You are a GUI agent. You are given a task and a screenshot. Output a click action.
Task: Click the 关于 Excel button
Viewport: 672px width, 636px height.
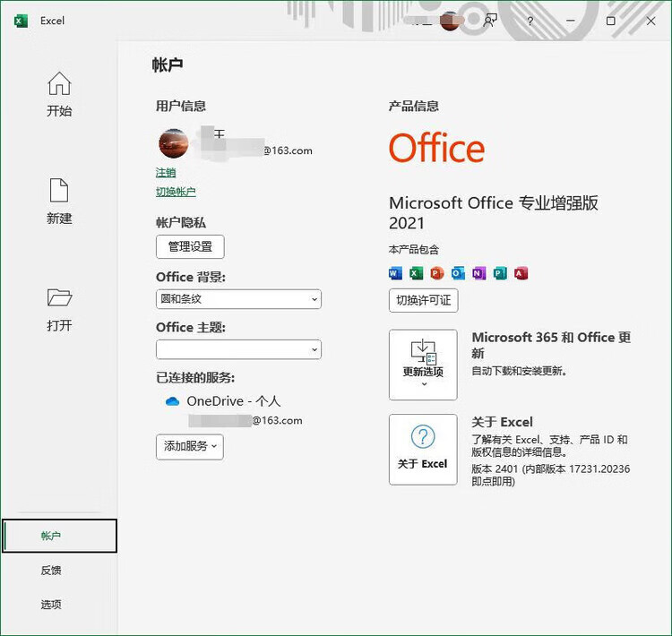coord(423,449)
